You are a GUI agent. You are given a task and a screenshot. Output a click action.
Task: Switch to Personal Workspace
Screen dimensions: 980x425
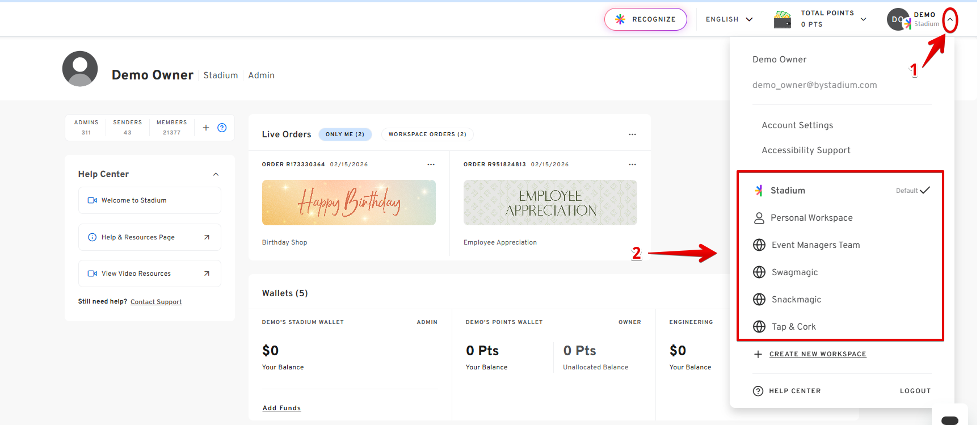point(811,218)
